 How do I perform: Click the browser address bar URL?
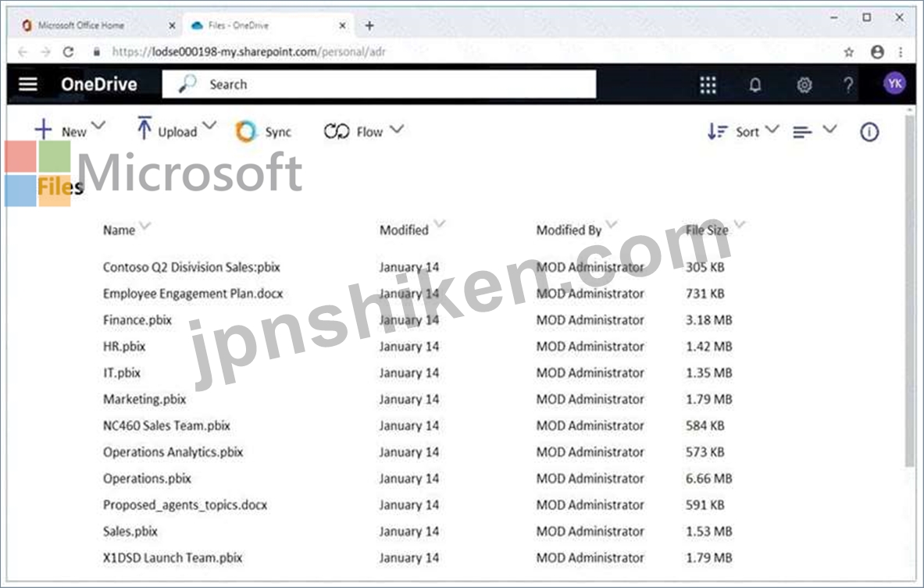[x=248, y=52]
